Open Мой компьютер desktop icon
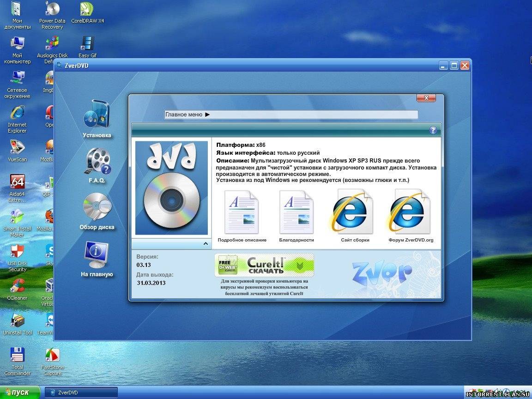 coord(17,50)
